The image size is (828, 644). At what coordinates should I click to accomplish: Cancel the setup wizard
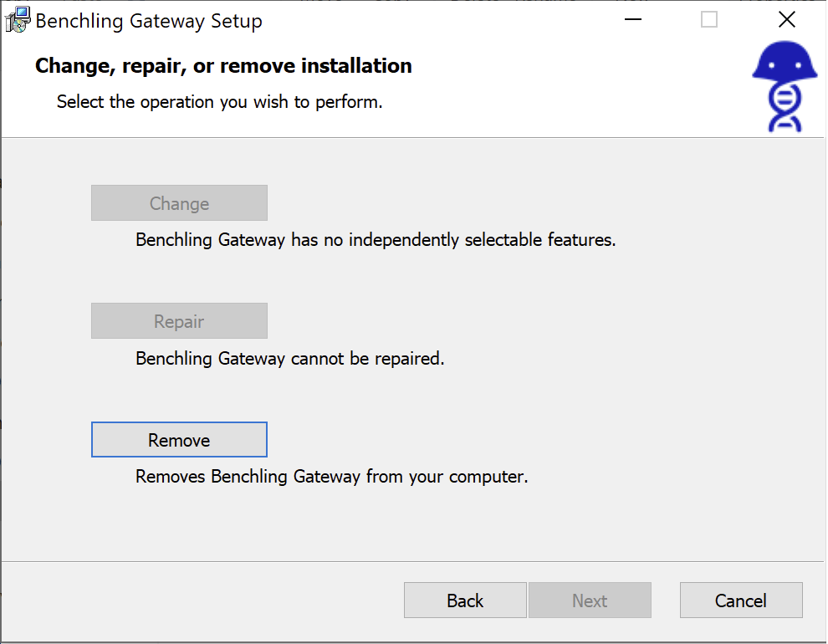coord(741,601)
